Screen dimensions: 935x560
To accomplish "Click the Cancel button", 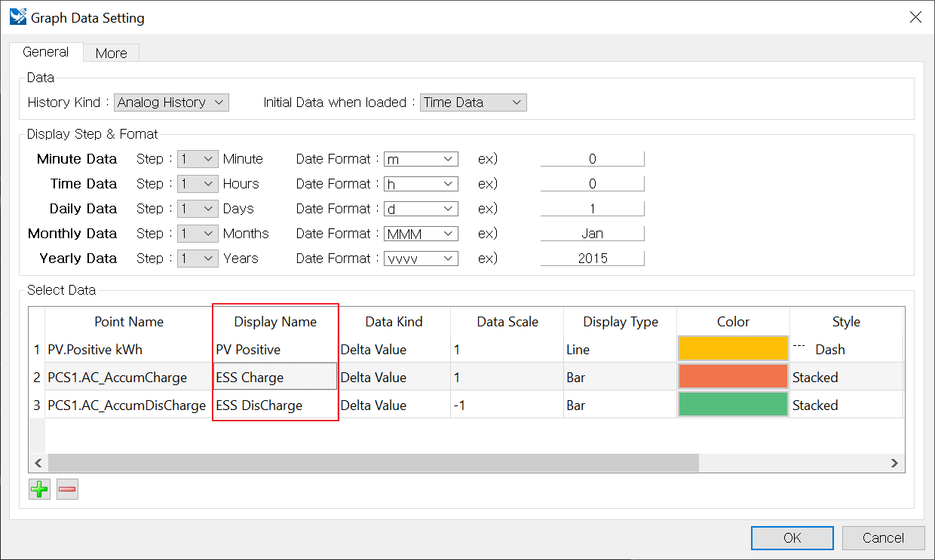I will (883, 538).
